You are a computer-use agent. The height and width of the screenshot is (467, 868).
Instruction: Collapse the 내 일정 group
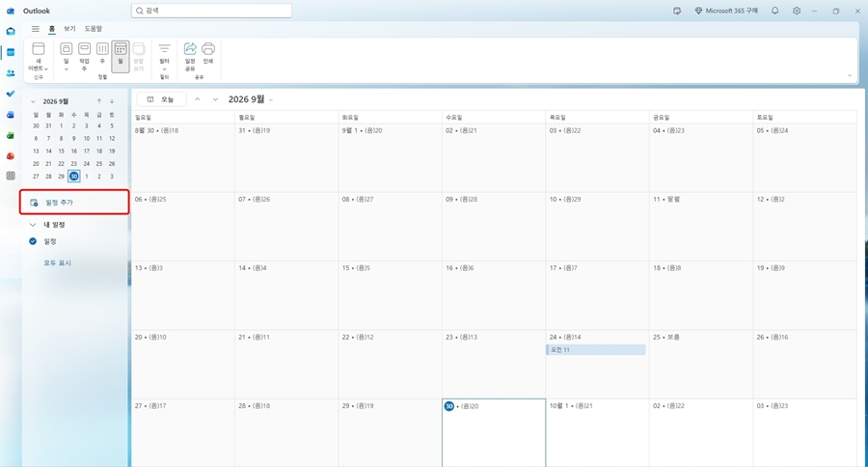tap(33, 225)
